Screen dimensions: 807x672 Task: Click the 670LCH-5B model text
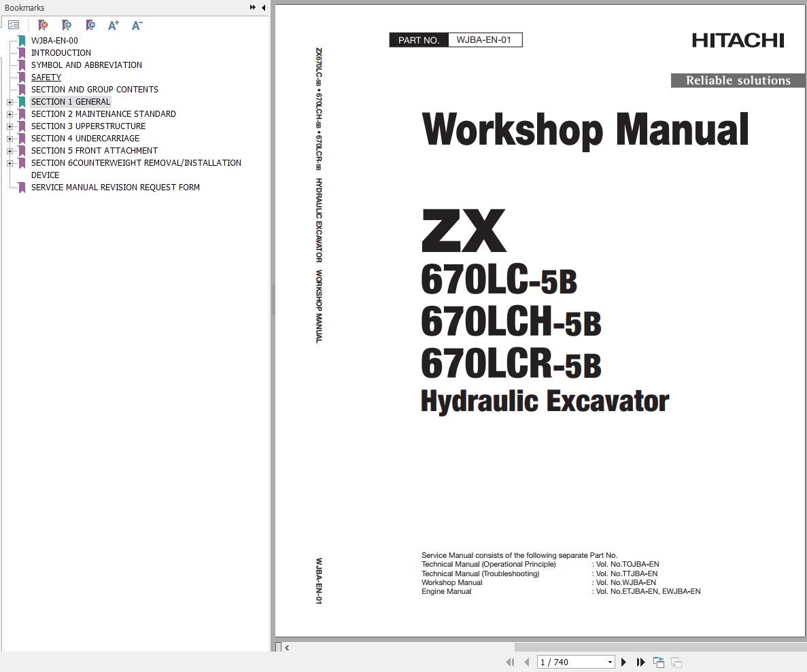[x=511, y=322]
